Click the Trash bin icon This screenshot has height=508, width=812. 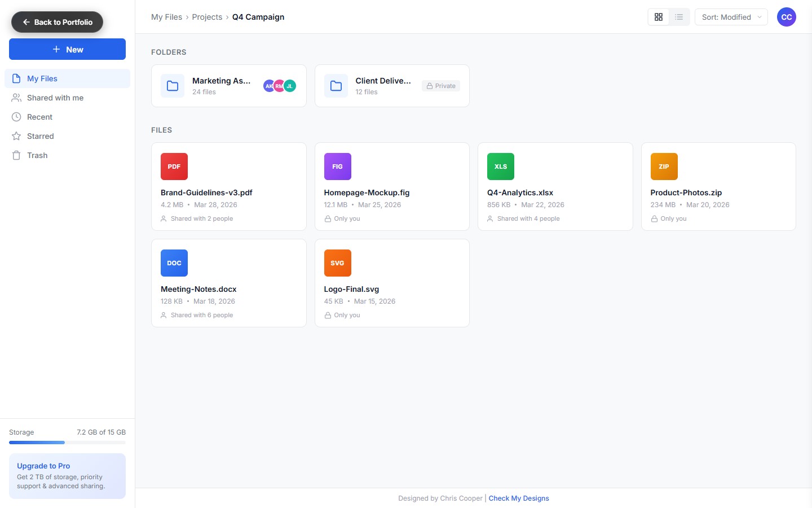coord(16,155)
